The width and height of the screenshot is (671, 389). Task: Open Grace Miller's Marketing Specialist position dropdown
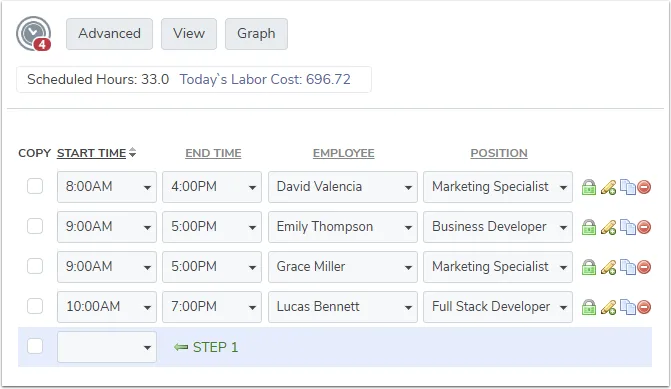tap(498, 267)
